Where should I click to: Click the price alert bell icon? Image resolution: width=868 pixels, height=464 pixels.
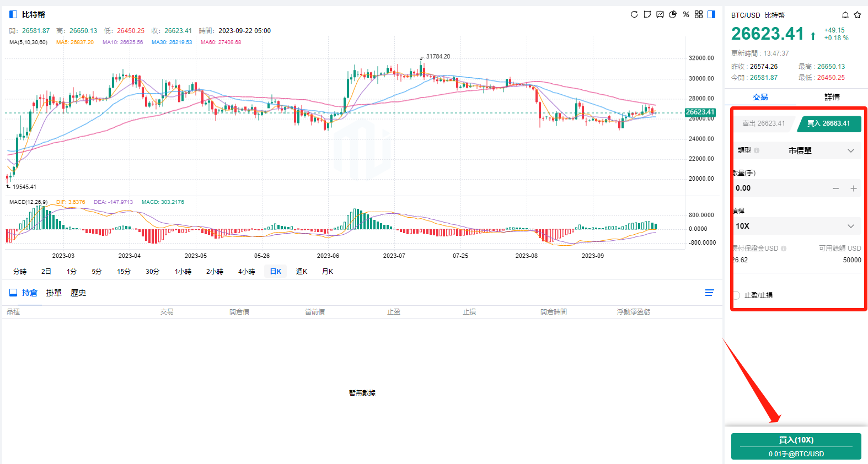845,15
